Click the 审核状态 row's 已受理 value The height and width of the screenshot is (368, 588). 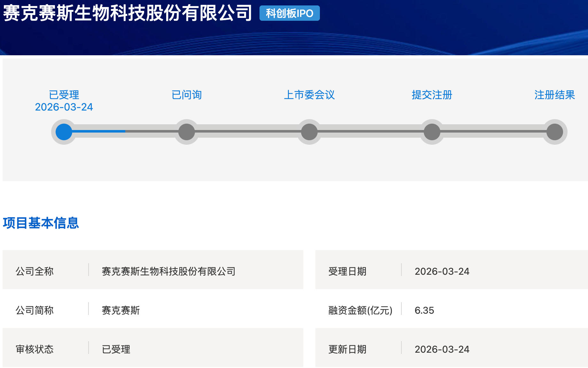(116, 349)
